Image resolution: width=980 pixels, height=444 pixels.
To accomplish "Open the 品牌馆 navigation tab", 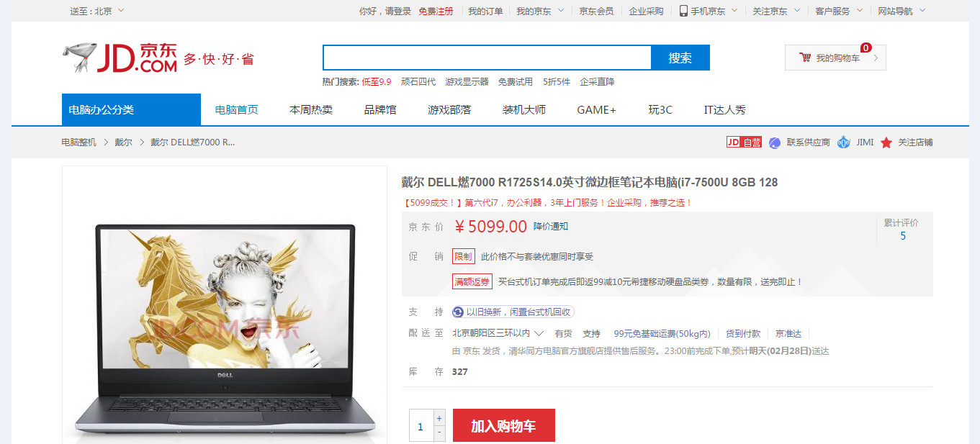I will [x=380, y=110].
